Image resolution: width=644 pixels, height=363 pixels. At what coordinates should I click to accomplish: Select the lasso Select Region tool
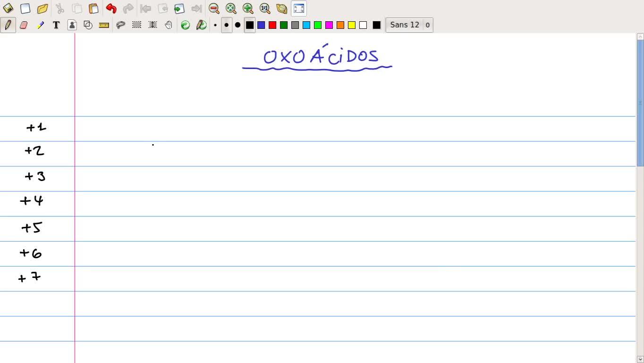pyautogui.click(x=121, y=25)
